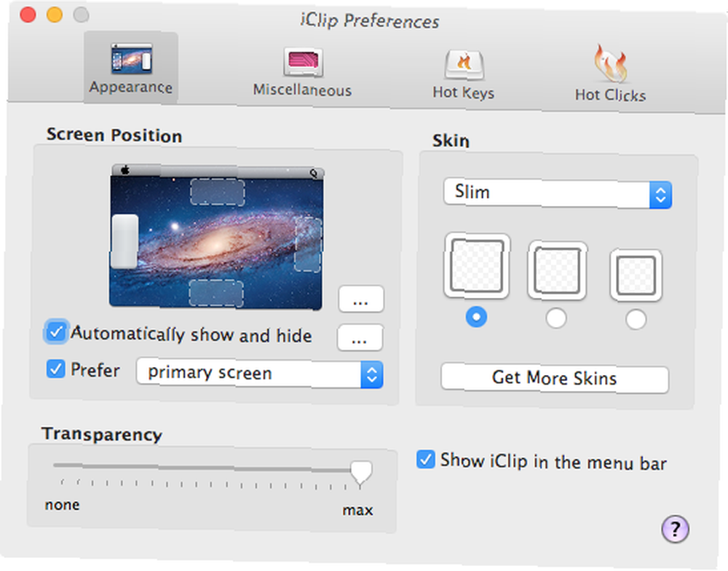The height and width of the screenshot is (571, 728).
Task: Place iClip at the bottom screen edge
Action: (216, 294)
